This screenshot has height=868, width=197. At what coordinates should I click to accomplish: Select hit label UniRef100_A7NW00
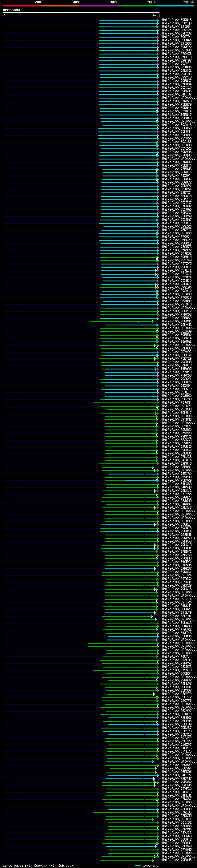tap(177, 162)
